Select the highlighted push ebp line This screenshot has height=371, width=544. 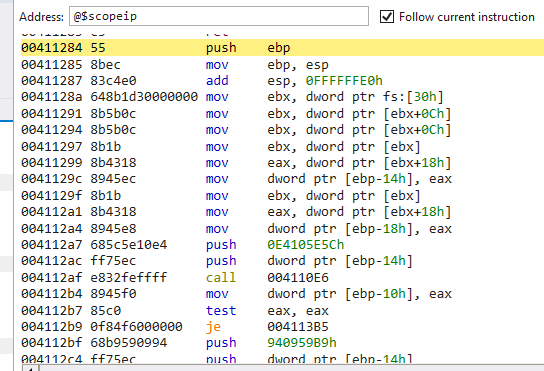pos(282,48)
